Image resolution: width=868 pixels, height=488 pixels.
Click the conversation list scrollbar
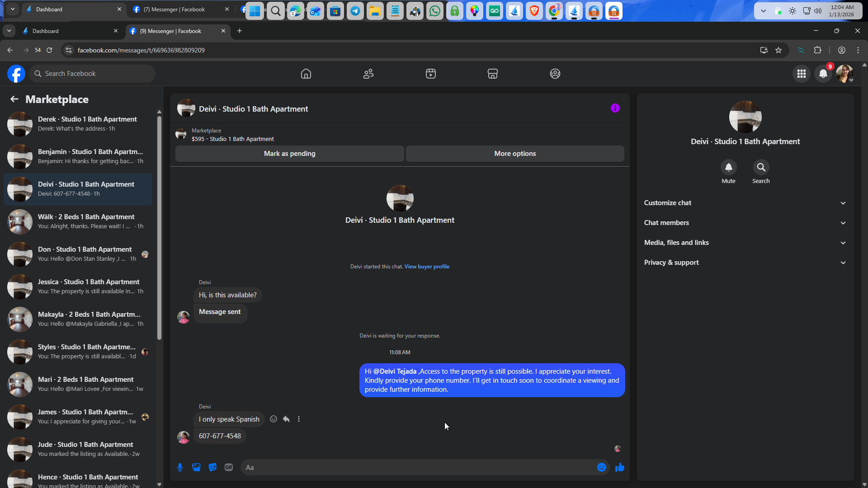[x=159, y=226]
